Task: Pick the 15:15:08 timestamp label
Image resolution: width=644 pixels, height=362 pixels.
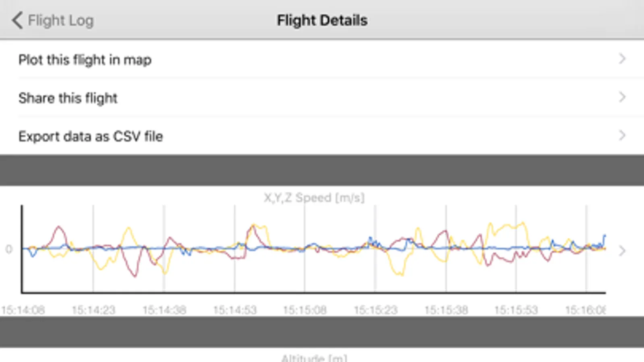Action: coord(305,310)
